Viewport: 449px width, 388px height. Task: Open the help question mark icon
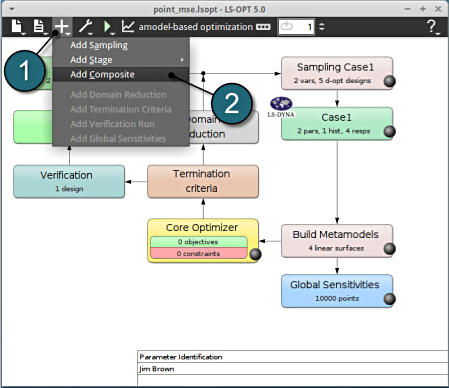click(x=432, y=27)
